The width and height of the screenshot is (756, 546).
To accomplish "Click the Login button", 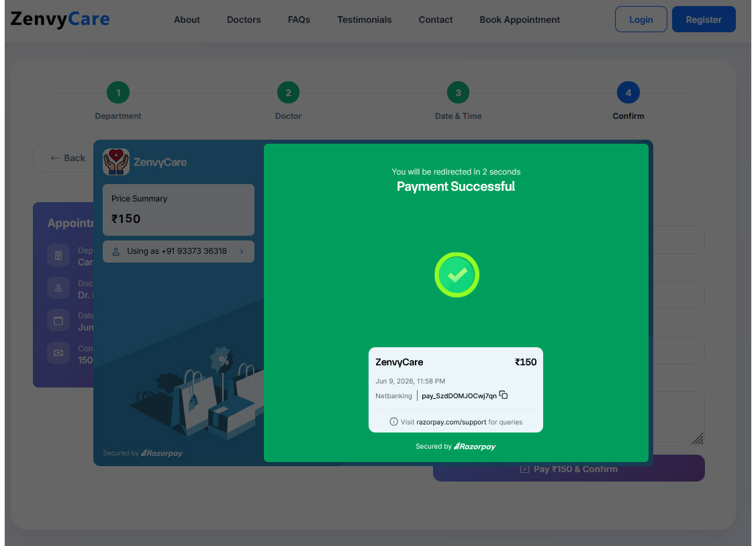I will (x=641, y=19).
